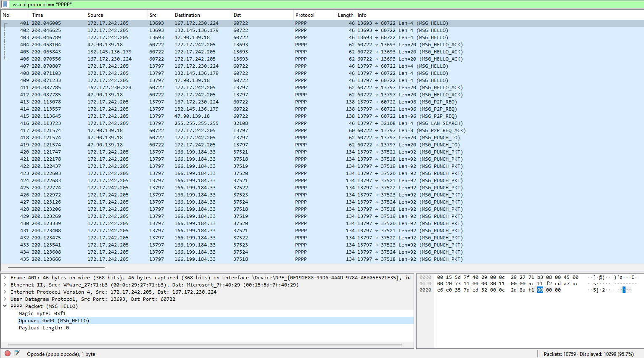The width and height of the screenshot is (644, 358).
Task: Collapse the PPPP Packet section
Action: [x=5, y=306]
